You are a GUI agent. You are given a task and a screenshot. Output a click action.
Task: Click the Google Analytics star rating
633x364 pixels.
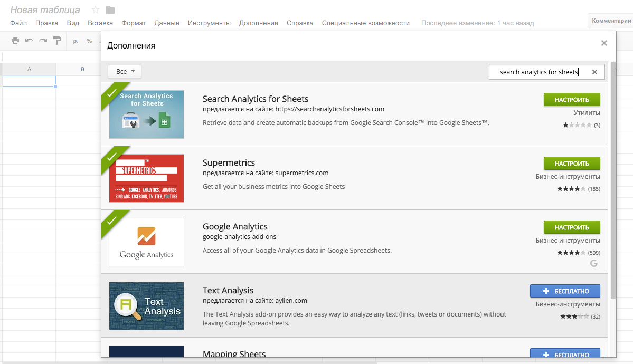[571, 253]
